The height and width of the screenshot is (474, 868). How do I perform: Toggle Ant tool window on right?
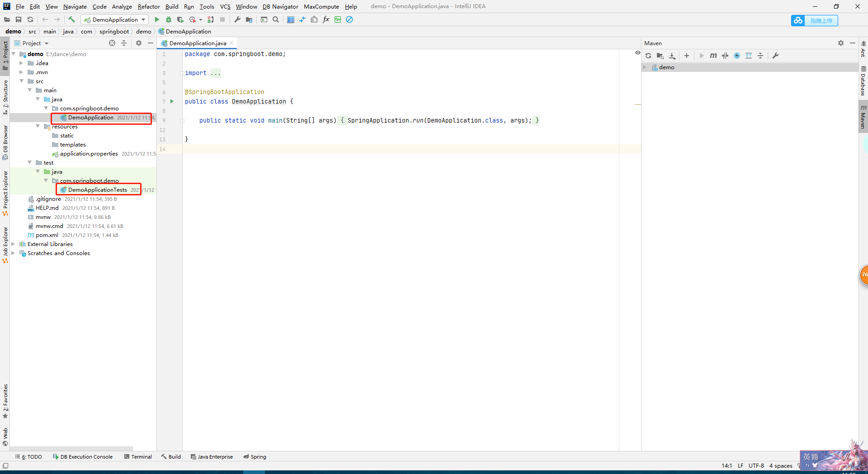(863, 49)
